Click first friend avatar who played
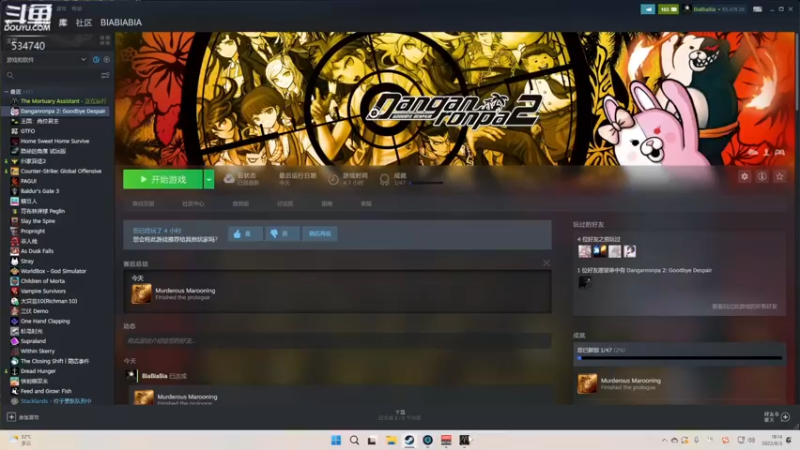 (x=585, y=251)
